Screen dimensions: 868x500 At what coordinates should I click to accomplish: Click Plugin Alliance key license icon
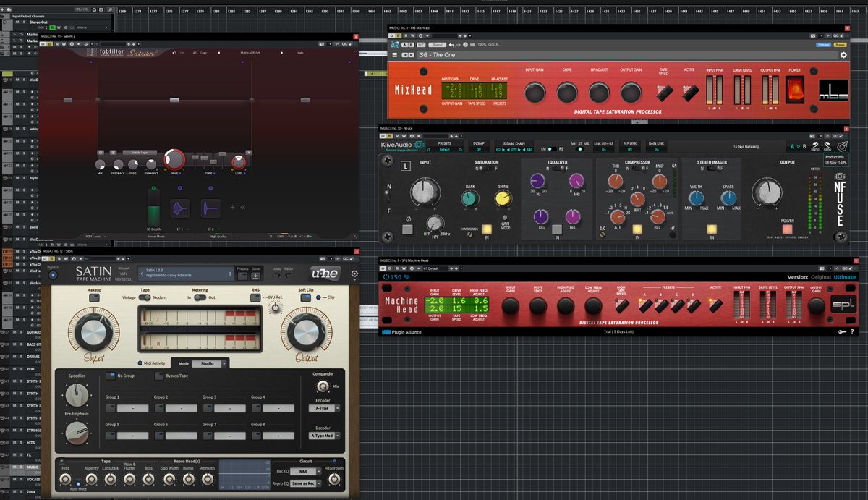[x=842, y=332]
